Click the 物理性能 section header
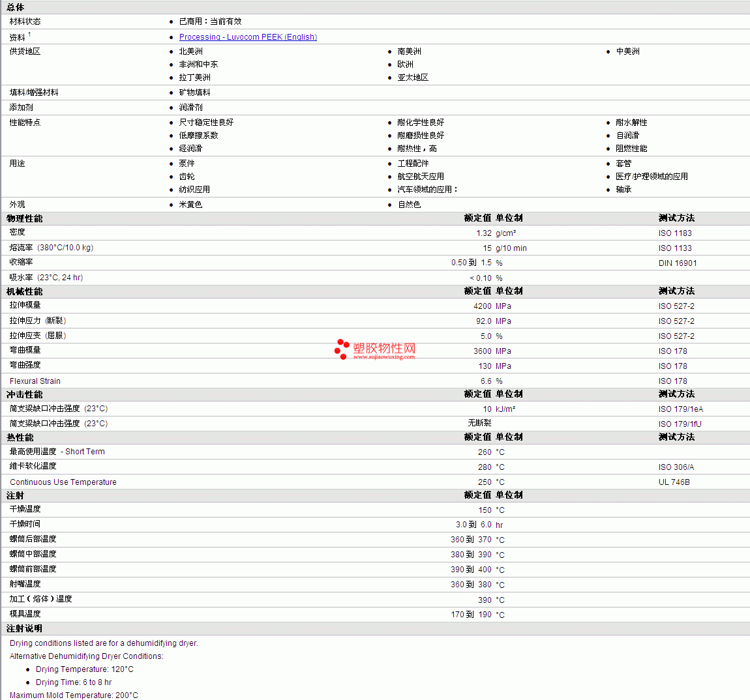 coord(24,218)
